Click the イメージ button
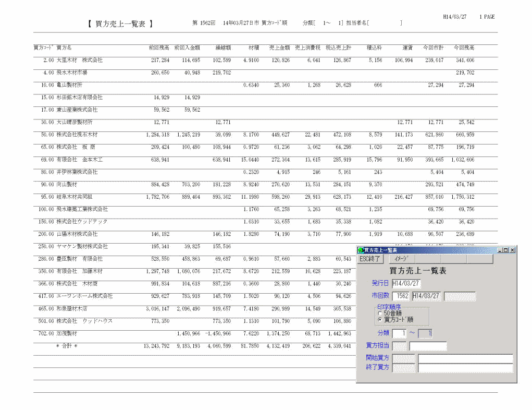Viewport: 532px width, 410px height. click(401, 259)
